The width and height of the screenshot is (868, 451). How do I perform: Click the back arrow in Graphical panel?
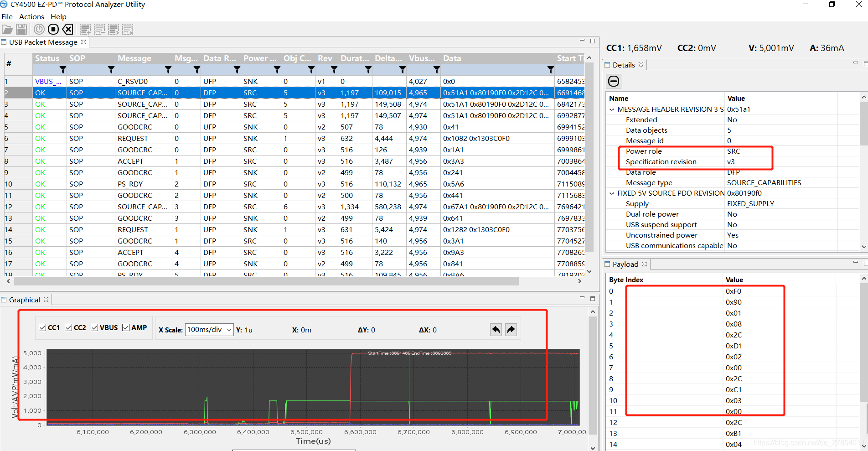click(x=496, y=330)
